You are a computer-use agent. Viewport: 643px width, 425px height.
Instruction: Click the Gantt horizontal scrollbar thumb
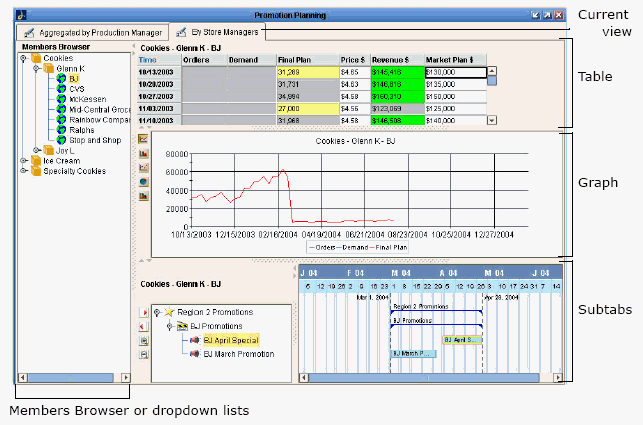[424, 377]
